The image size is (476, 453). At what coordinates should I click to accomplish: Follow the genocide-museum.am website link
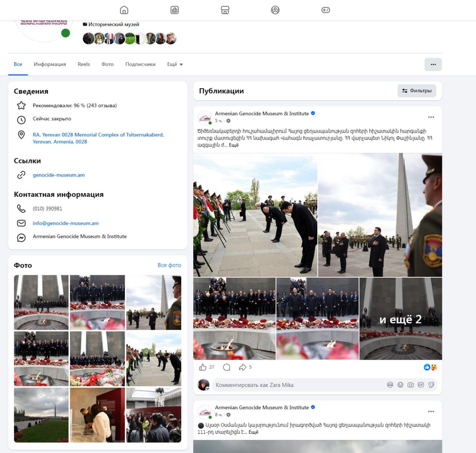coord(59,175)
